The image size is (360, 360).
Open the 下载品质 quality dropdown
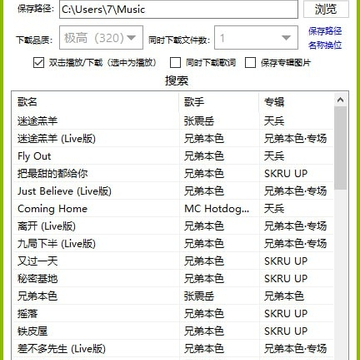[101, 38]
